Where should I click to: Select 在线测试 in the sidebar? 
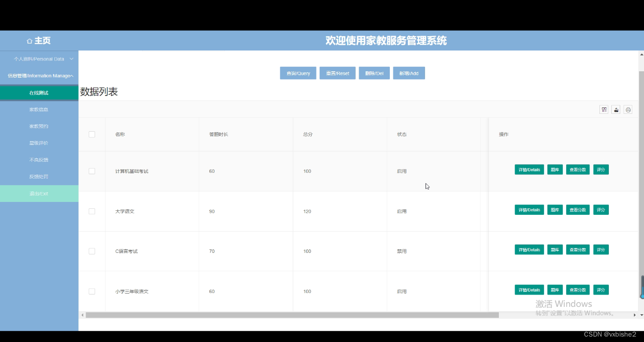[x=39, y=93]
